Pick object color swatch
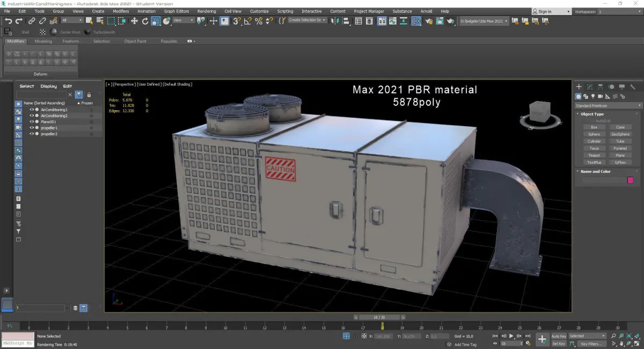Image resolution: width=644 pixels, height=349 pixels. click(x=630, y=180)
